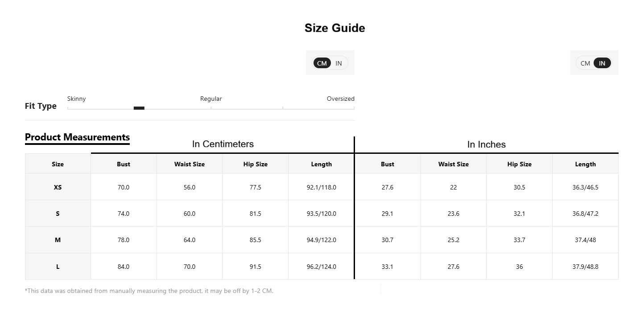644x313 pixels.
Task: Click the Oversized fit label
Action: point(341,99)
